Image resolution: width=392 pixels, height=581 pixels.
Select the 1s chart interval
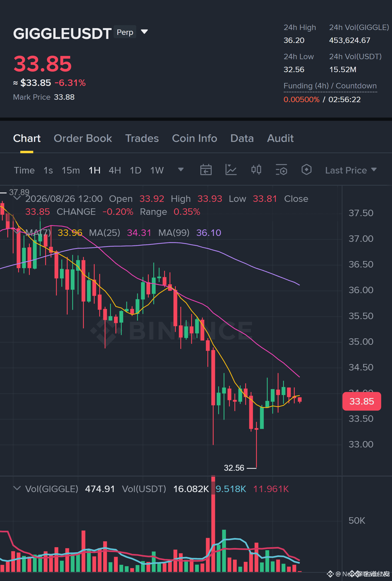48,170
